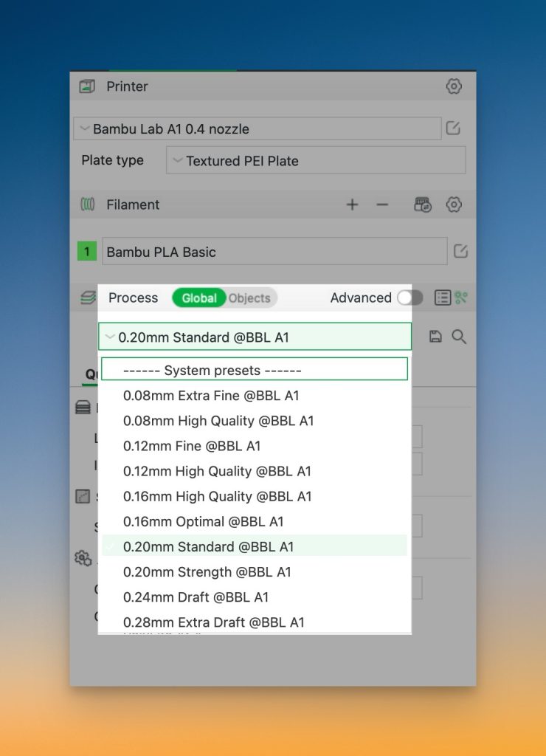Select 0.08mm Extra Fine @BBL A1 preset

click(211, 396)
